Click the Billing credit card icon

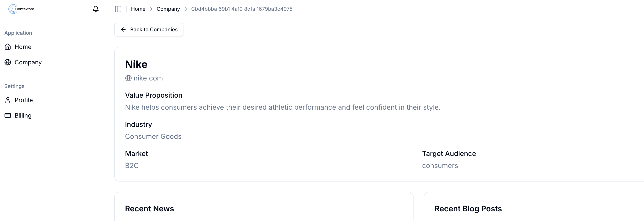click(x=8, y=115)
